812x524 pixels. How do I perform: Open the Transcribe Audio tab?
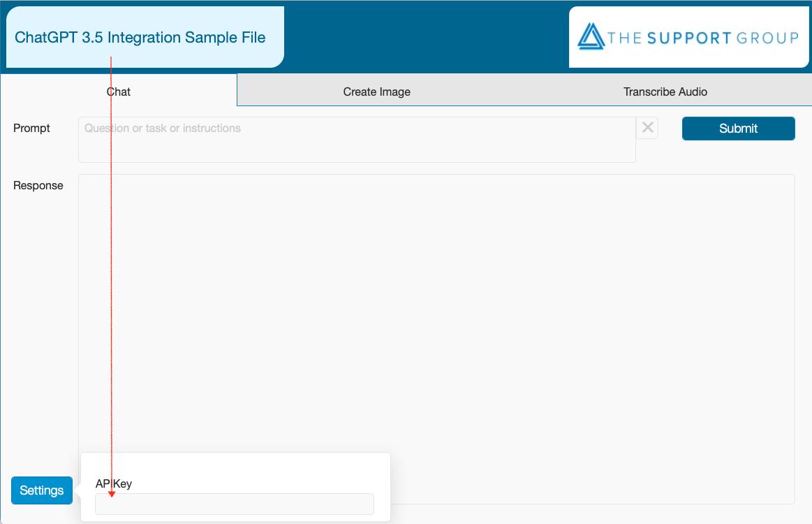pyautogui.click(x=665, y=91)
